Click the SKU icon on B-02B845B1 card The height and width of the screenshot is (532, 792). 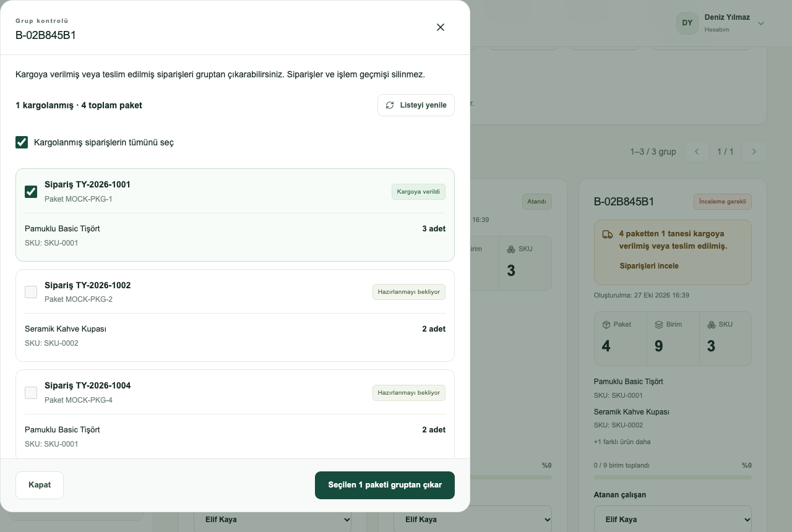711,324
